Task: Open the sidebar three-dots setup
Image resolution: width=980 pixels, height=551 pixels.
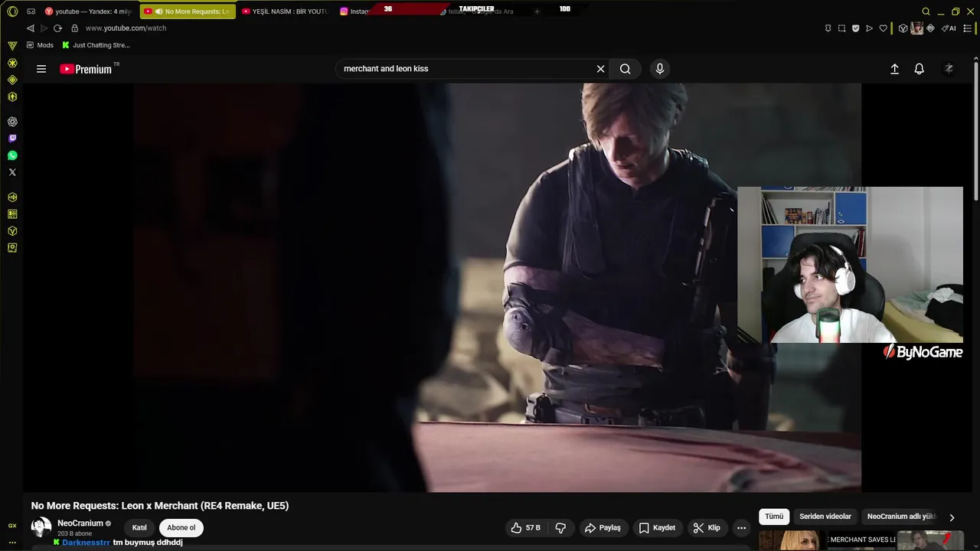Action: pos(12,542)
